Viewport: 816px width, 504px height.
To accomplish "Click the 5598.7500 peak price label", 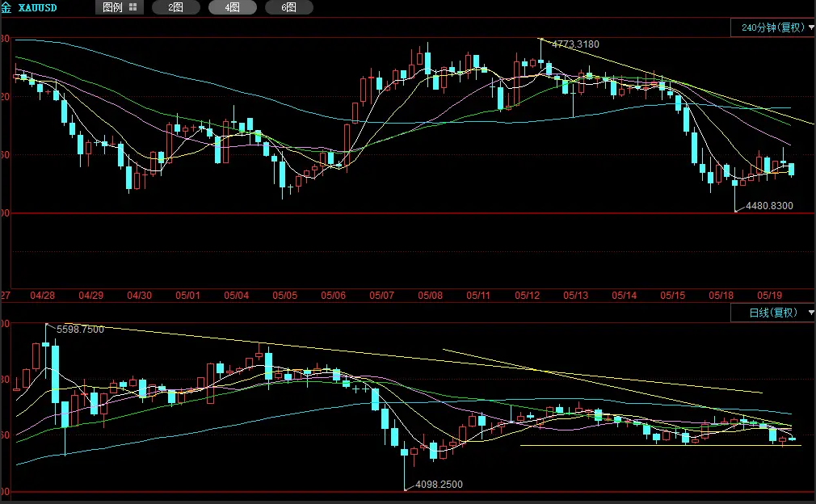I will (x=80, y=330).
